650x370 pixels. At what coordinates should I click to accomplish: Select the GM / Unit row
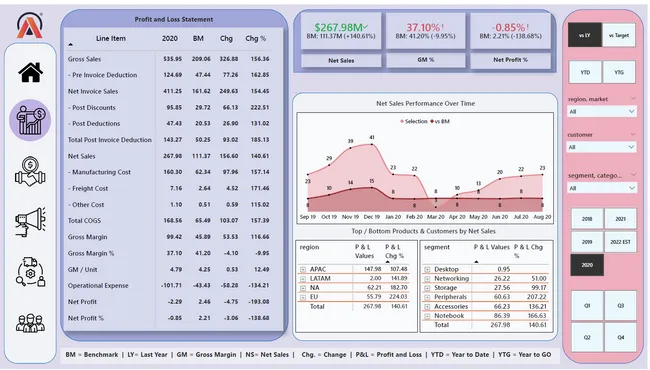click(169, 269)
